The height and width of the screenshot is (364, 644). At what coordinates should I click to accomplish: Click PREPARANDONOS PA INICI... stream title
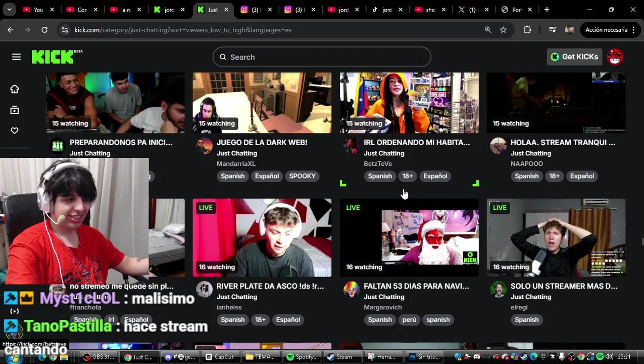121,143
